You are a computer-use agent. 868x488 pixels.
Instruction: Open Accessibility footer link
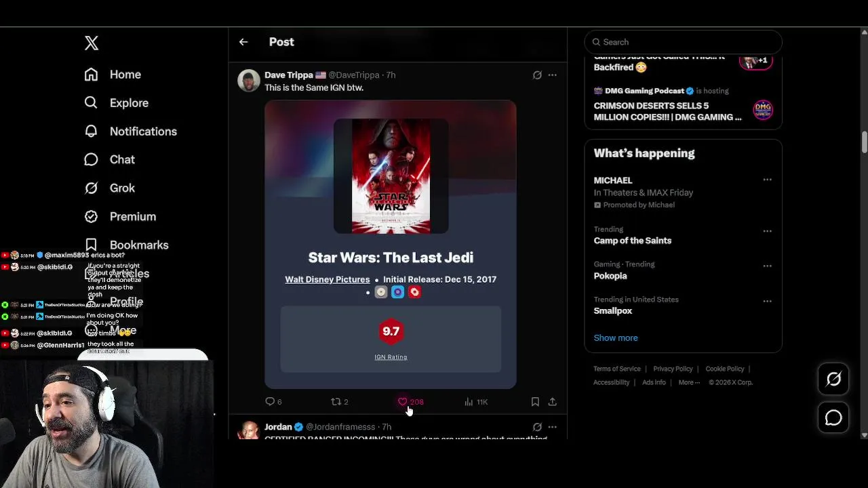pyautogui.click(x=612, y=382)
